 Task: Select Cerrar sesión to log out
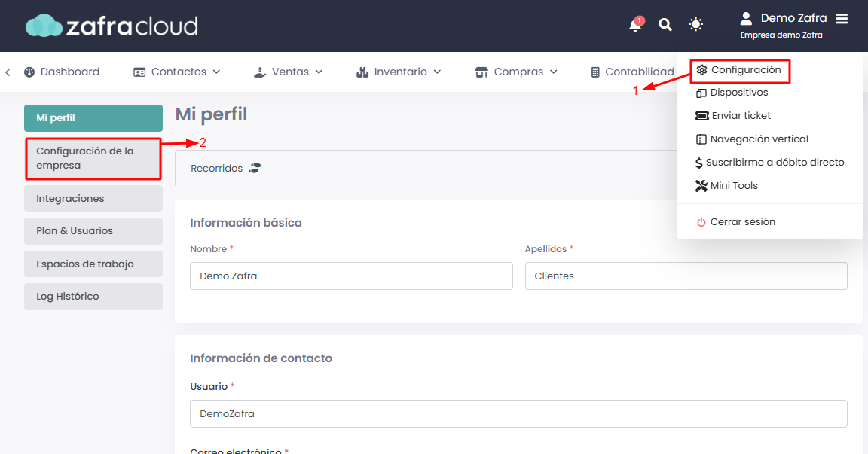(735, 222)
